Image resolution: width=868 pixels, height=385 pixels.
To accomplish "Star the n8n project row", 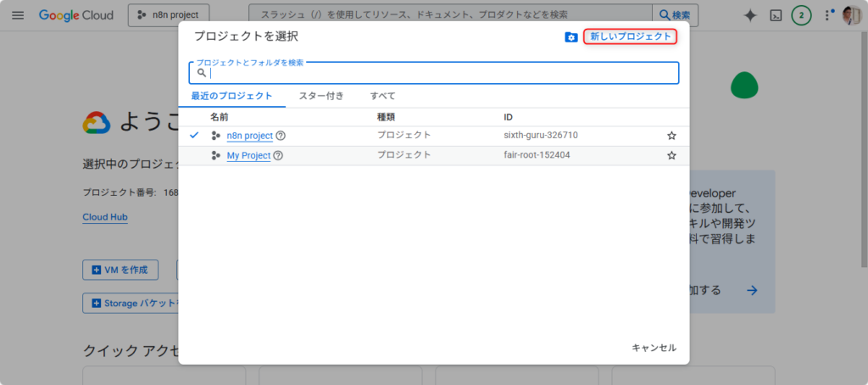I will [x=671, y=136].
